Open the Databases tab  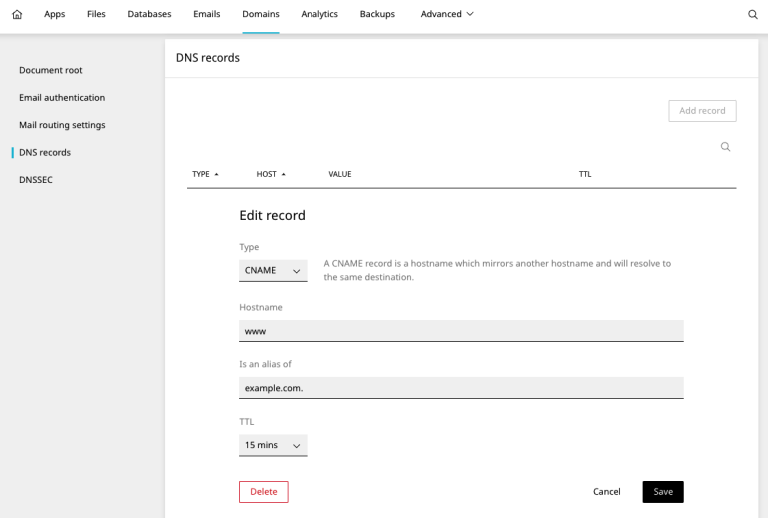[149, 14]
